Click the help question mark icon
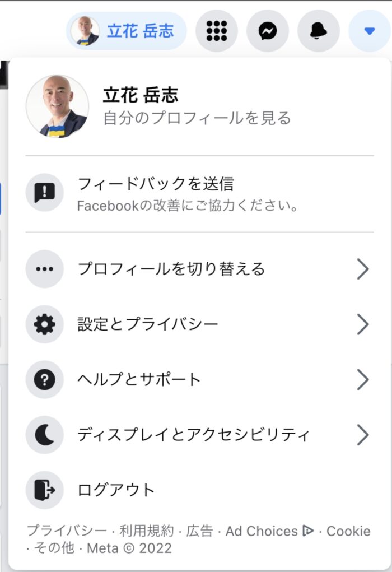The height and width of the screenshot is (572, 392). point(44,379)
